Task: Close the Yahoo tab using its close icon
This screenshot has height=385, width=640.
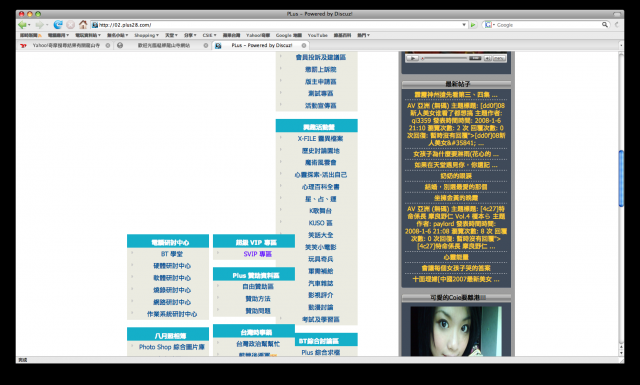Action: (108, 45)
